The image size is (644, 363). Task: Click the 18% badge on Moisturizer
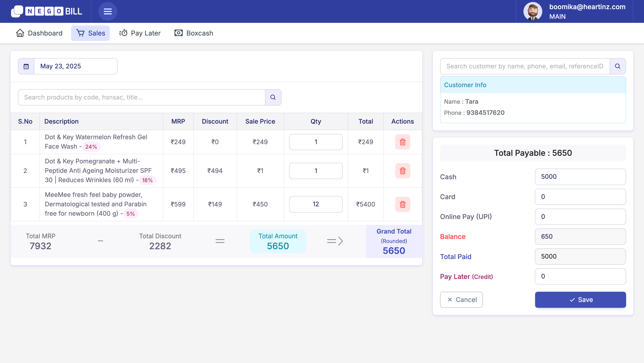[x=147, y=180]
